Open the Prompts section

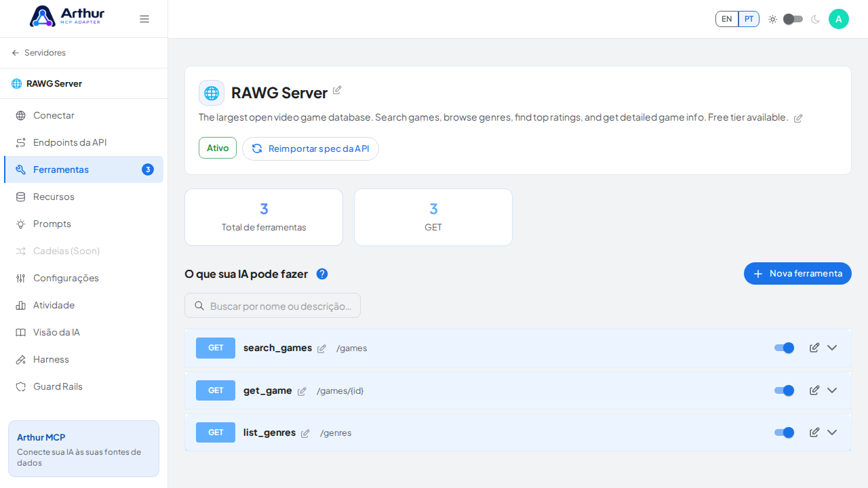(x=83, y=224)
